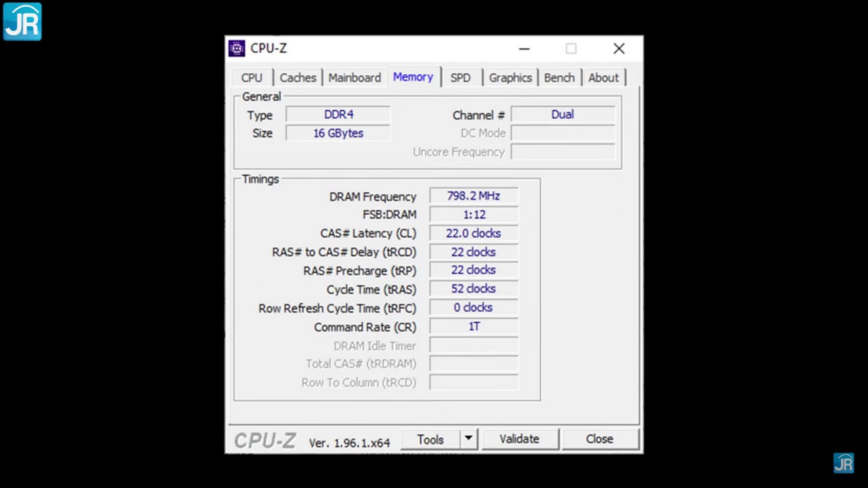Click the Channel # field showing Dual
Viewport: 868px width, 488px height.
point(562,115)
